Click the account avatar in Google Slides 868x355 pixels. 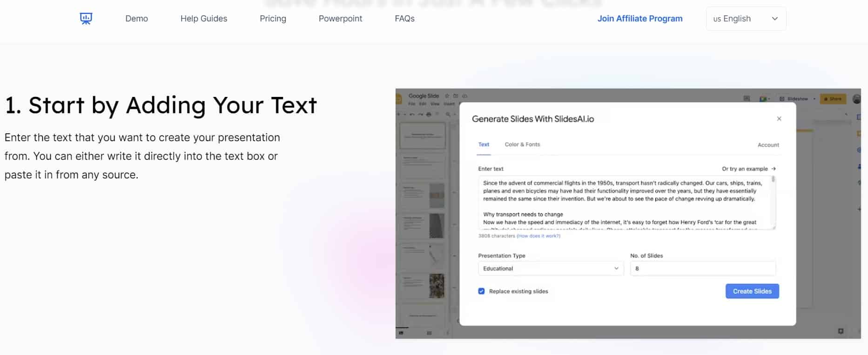(x=856, y=99)
